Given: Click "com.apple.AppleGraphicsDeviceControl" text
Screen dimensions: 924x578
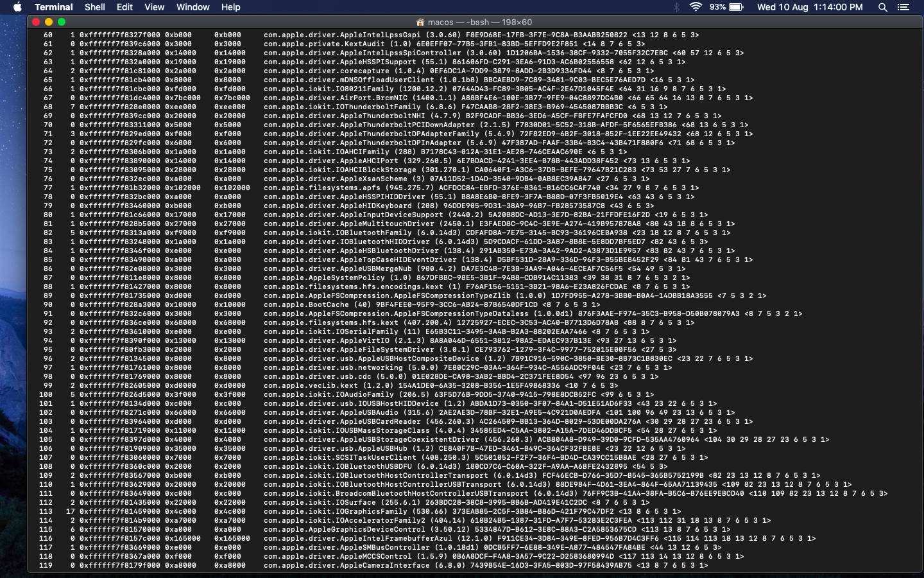Looking at the screenshot, I should (x=345, y=529).
